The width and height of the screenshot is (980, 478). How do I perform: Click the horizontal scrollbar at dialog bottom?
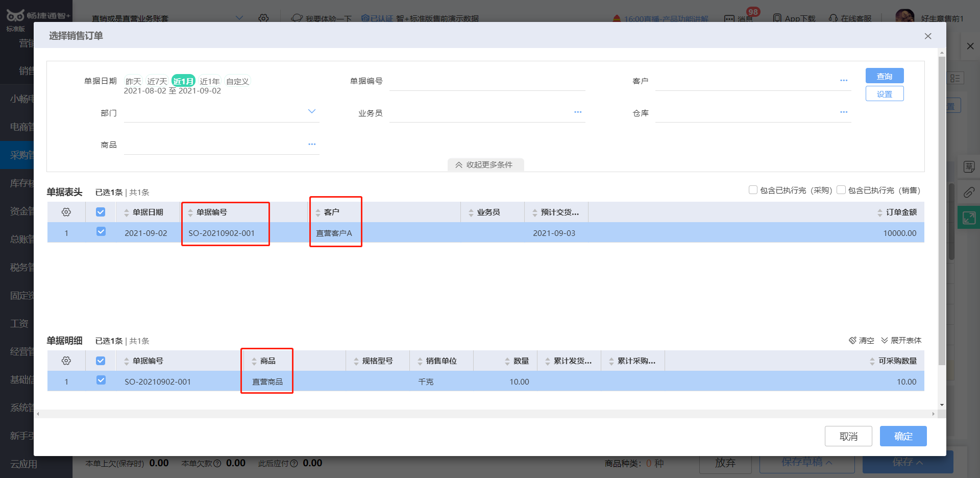pos(485,414)
